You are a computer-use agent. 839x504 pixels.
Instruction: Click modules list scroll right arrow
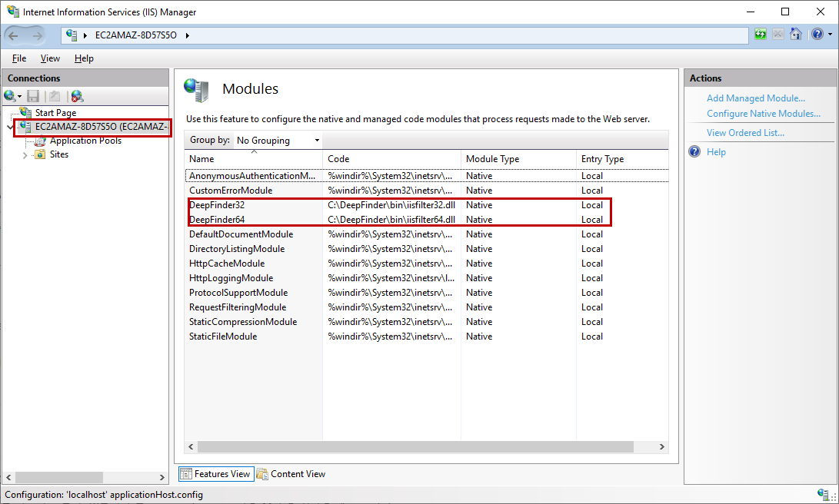click(662, 447)
